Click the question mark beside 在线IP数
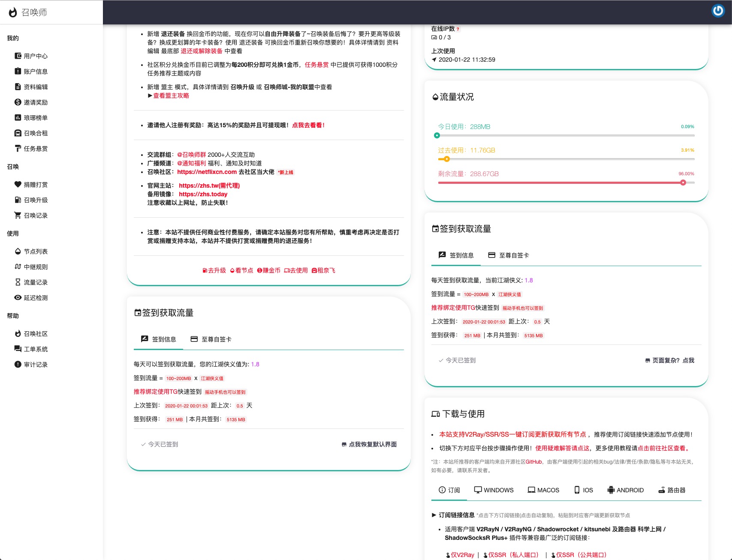Image resolution: width=732 pixels, height=560 pixels. [458, 29]
